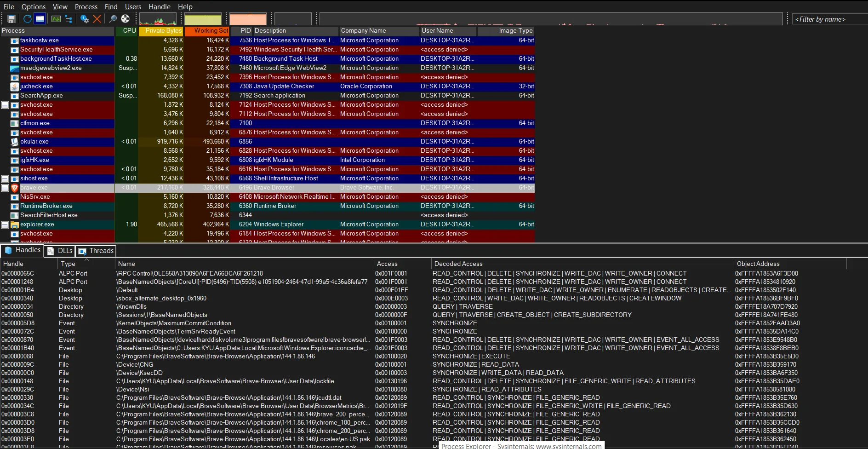868x449 pixels.
Task: Click the Process Properties gear icon
Action: pos(85,19)
